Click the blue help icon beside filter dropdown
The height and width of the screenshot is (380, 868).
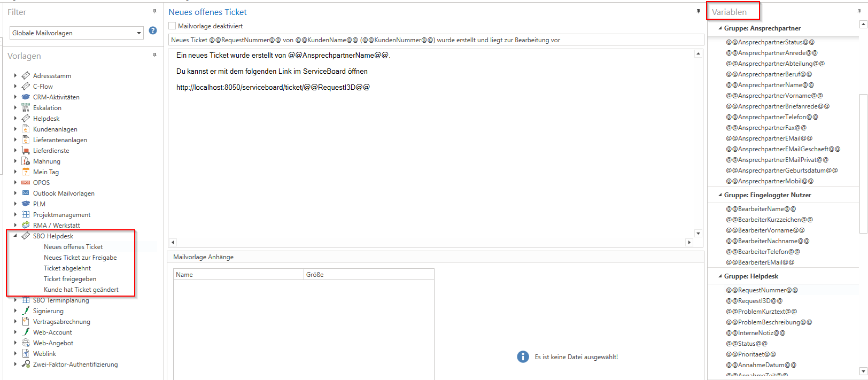[153, 31]
